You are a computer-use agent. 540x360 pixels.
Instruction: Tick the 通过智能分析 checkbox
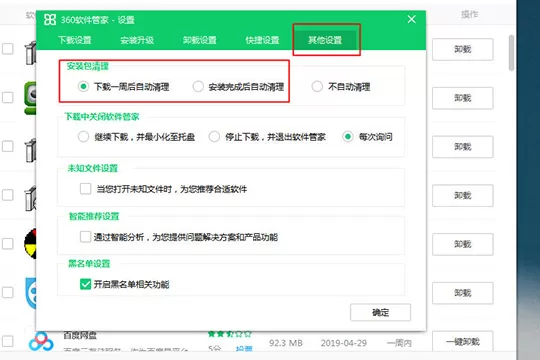tap(85, 237)
